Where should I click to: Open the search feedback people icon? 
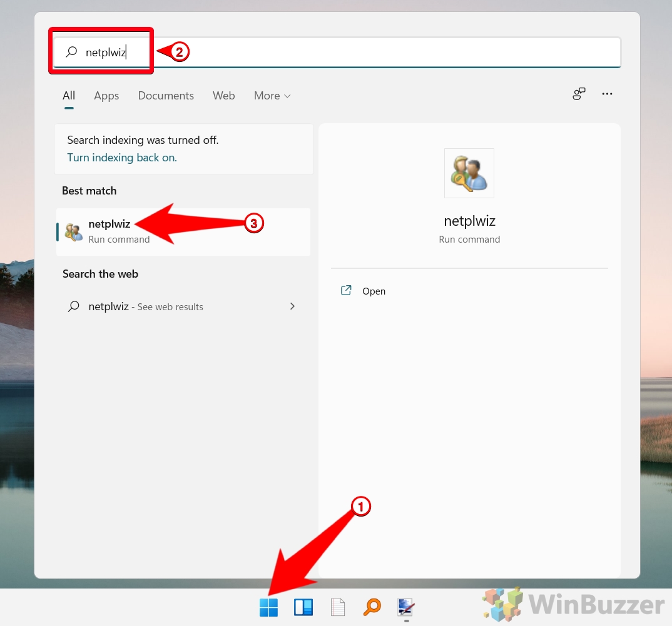coord(579,94)
